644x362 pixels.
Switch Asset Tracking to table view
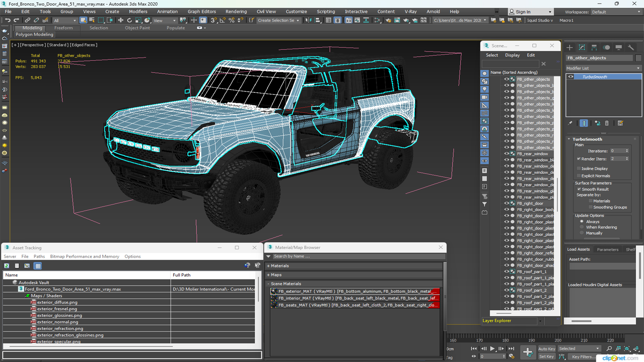coord(38,266)
